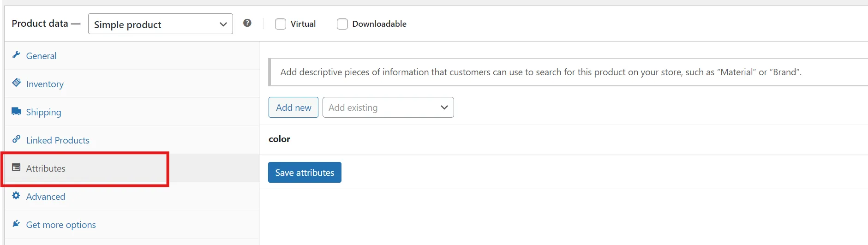Expand the color attribute row

tap(280, 139)
